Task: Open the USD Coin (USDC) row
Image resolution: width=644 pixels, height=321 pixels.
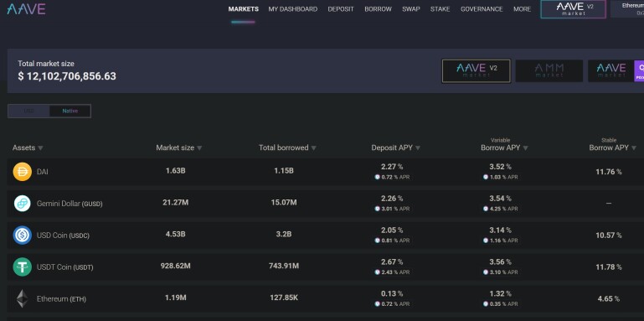Action: (325, 236)
